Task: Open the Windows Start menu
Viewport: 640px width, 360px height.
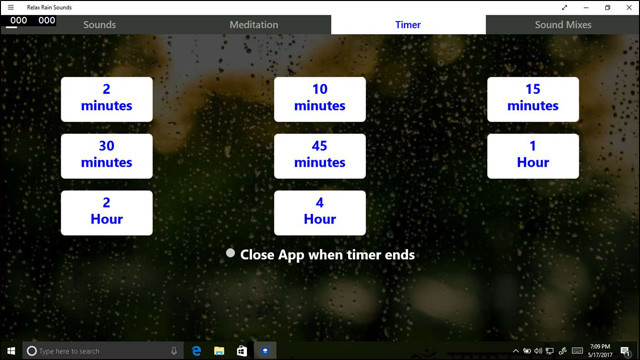Action: coord(11,351)
